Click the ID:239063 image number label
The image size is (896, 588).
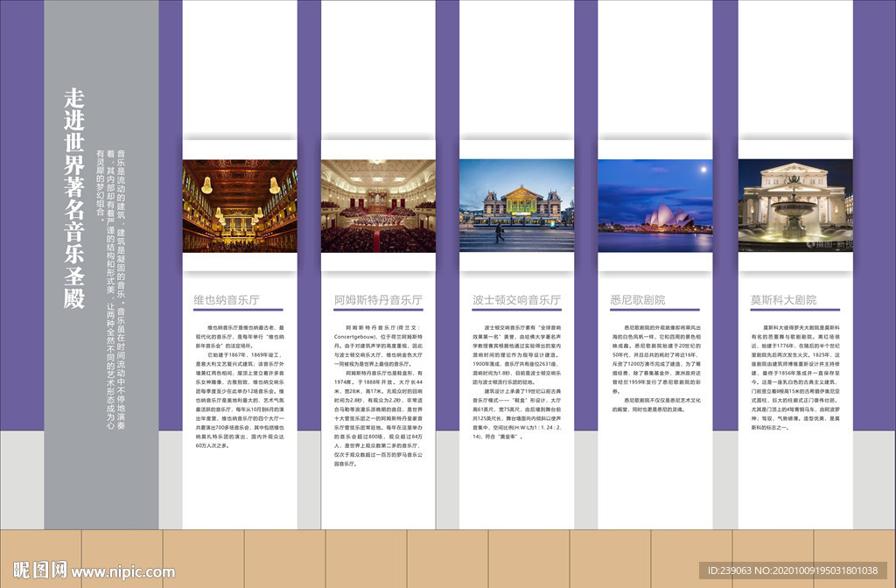point(793,570)
